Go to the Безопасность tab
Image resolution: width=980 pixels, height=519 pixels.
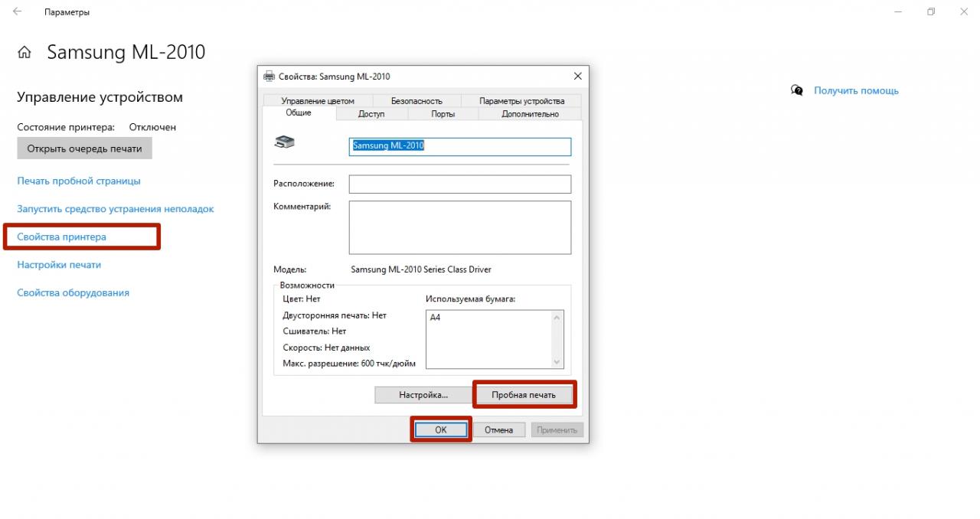(416, 101)
